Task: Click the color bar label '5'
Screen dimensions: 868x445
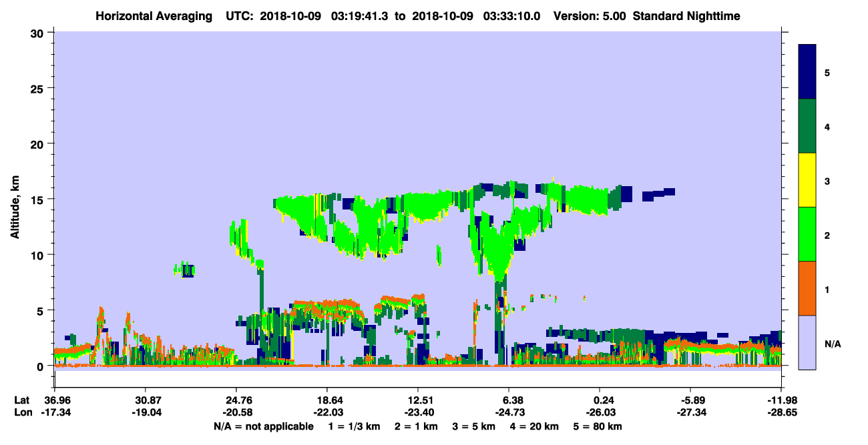Action: [x=827, y=72]
